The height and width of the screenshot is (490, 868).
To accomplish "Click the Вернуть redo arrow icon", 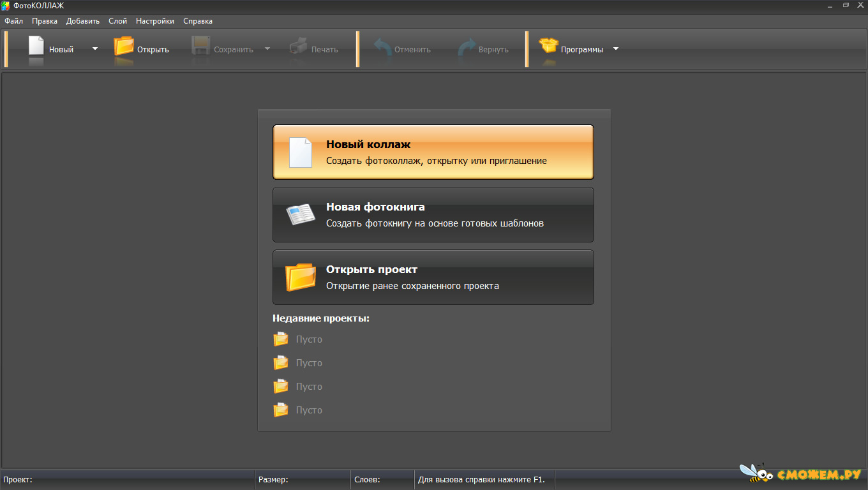I will (467, 48).
